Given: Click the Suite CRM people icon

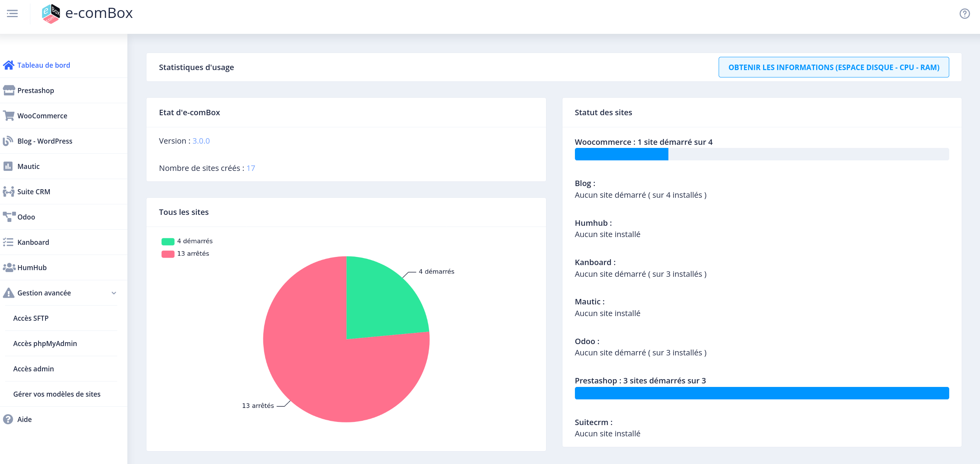Looking at the screenshot, I should click(x=9, y=192).
